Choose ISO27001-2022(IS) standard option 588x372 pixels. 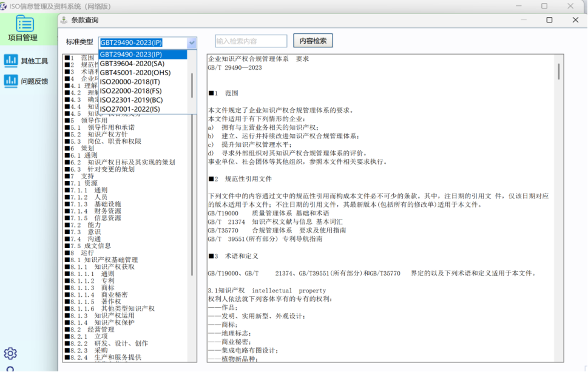coord(130,109)
